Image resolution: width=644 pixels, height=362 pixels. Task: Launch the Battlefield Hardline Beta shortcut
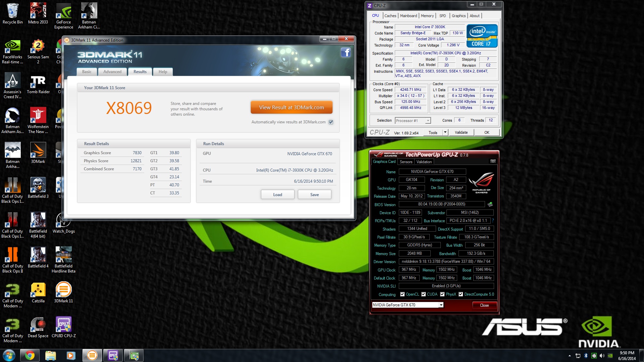[x=63, y=260]
